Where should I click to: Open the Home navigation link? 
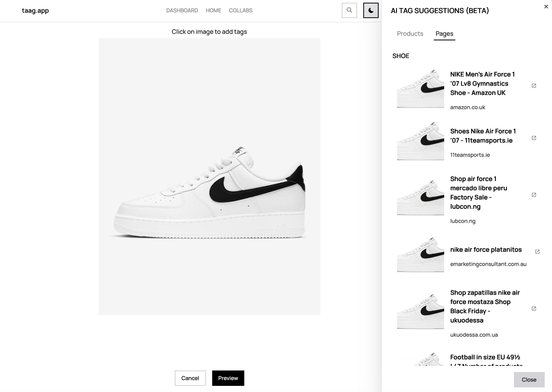(213, 10)
